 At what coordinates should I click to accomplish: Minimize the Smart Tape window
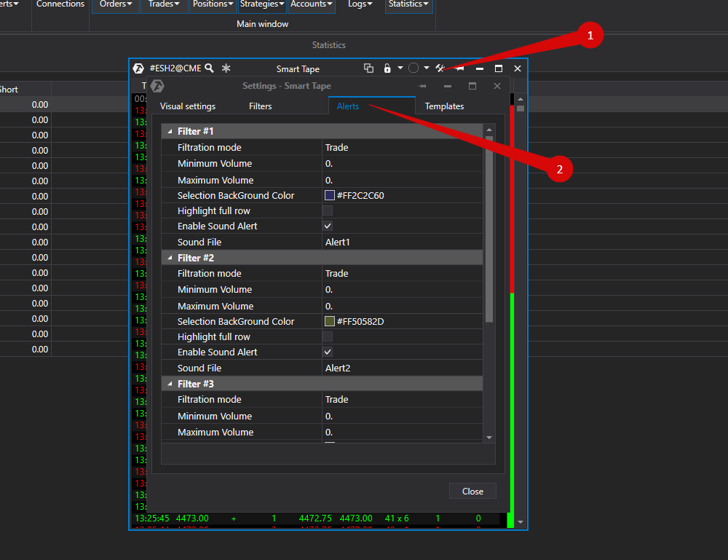click(480, 68)
